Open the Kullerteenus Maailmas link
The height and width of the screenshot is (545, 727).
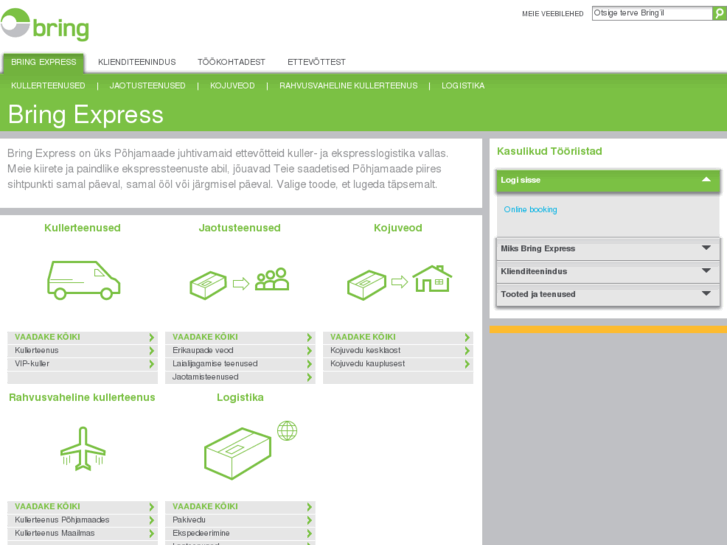[55, 533]
